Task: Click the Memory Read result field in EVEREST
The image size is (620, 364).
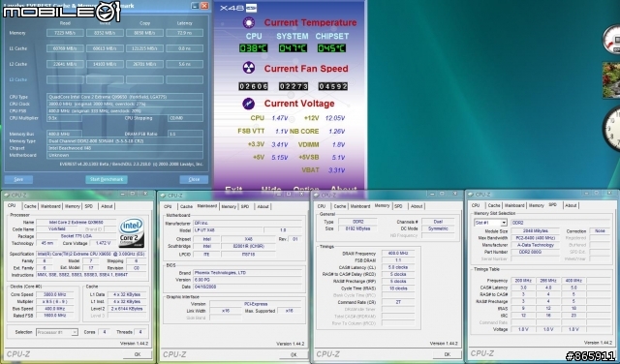Action: click(65, 33)
